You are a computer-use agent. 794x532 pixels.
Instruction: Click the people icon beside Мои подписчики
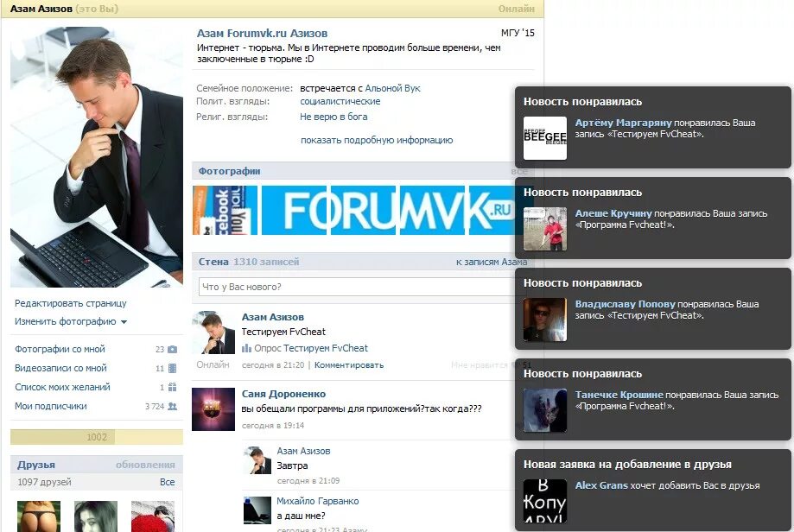click(173, 407)
